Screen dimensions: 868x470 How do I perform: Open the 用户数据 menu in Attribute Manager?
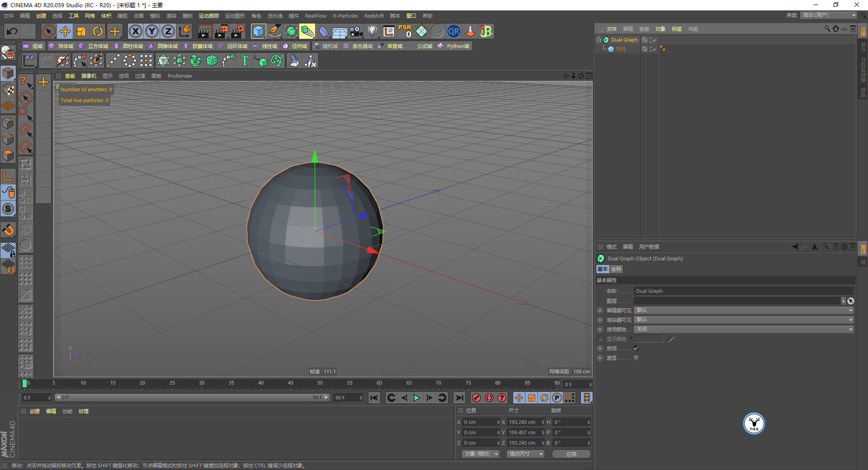click(x=649, y=247)
